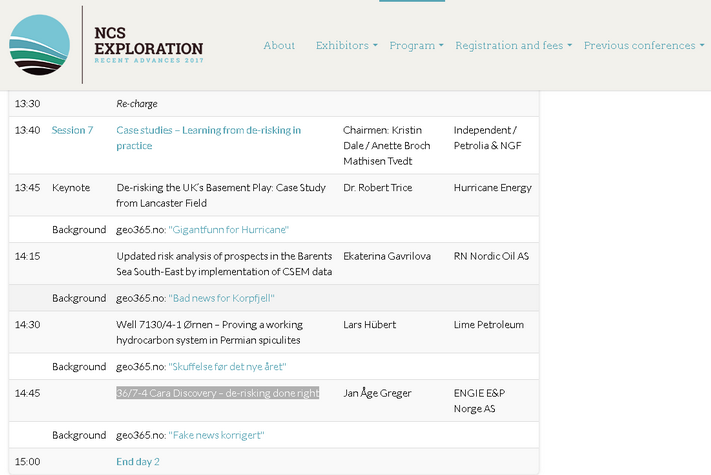The width and height of the screenshot is (711, 475).
Task: Open Case studies de-risking in practice link
Action: (209, 138)
